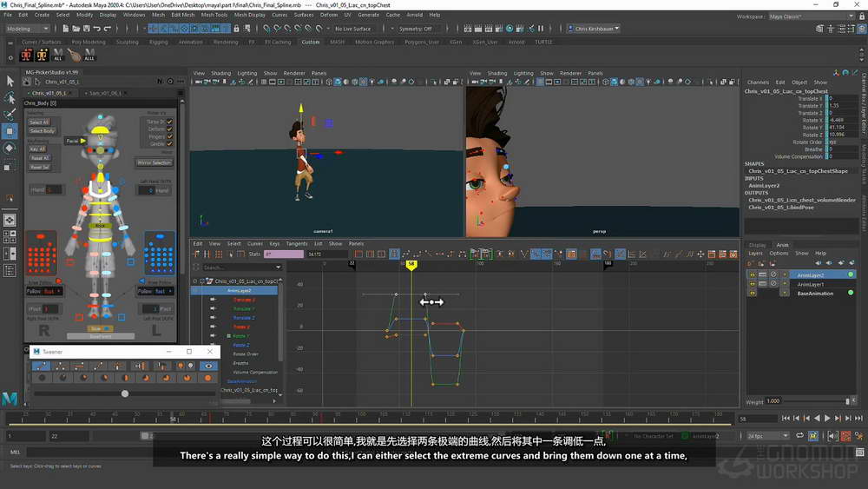Open the Modeling menu set dropdown
868x489 pixels.
click(28, 29)
